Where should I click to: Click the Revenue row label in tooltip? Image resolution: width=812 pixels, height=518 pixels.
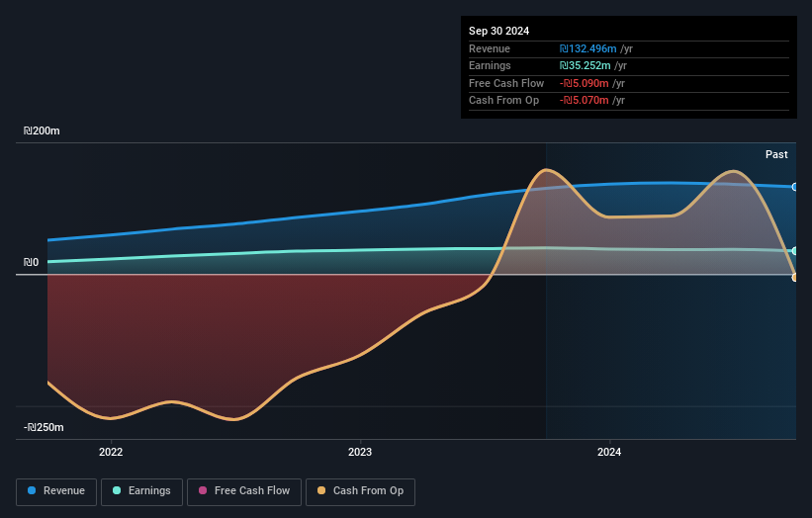490,48
